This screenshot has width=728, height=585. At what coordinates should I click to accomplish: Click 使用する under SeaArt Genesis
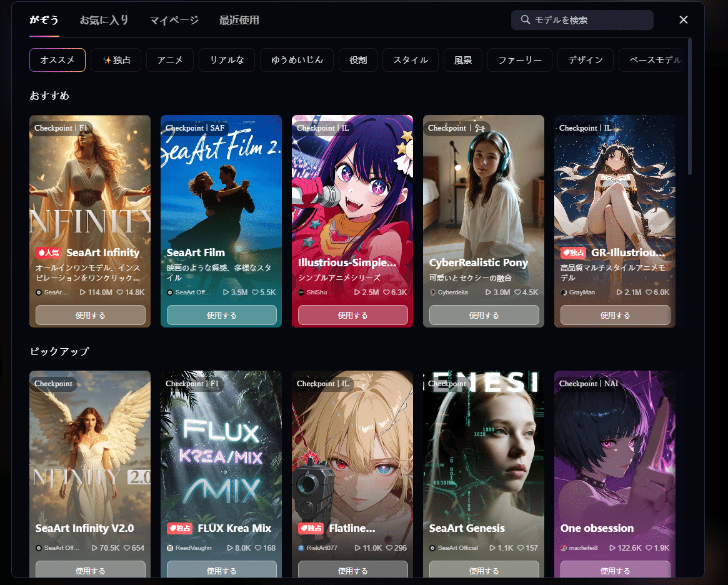click(484, 570)
